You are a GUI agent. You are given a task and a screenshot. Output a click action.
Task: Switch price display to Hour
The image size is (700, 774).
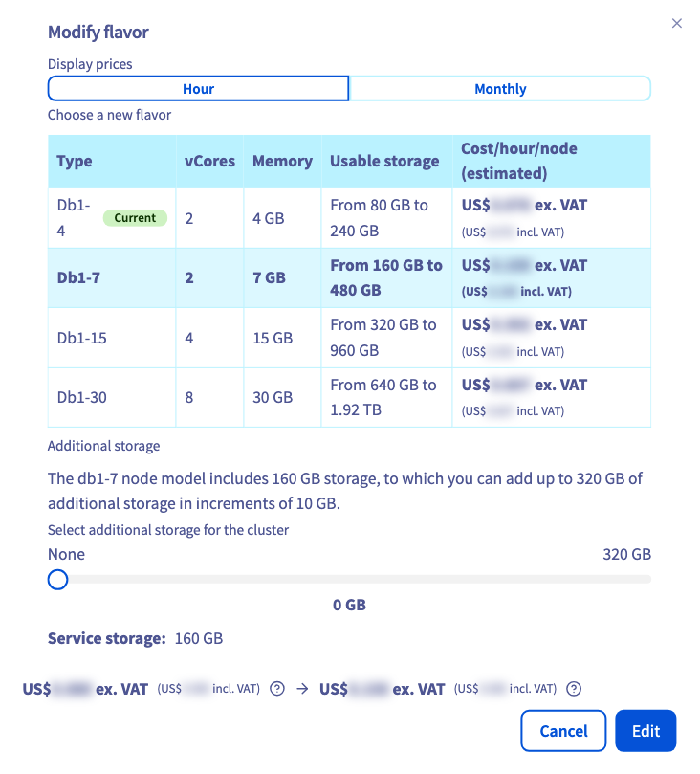point(198,89)
